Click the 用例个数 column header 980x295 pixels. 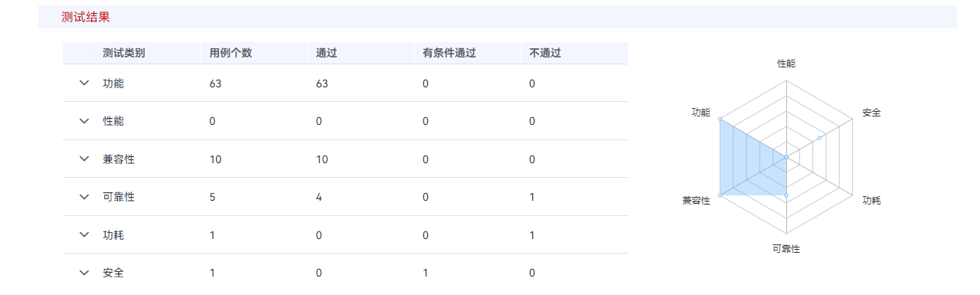pos(230,53)
